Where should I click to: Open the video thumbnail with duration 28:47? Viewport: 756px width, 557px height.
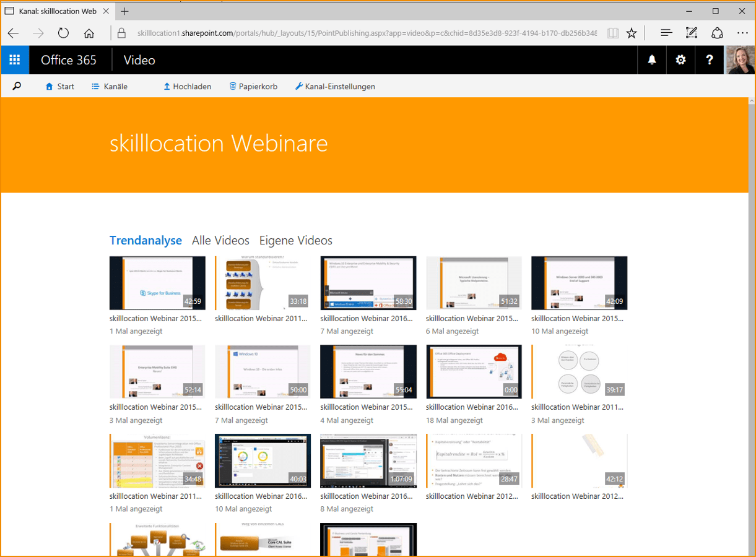click(x=474, y=460)
